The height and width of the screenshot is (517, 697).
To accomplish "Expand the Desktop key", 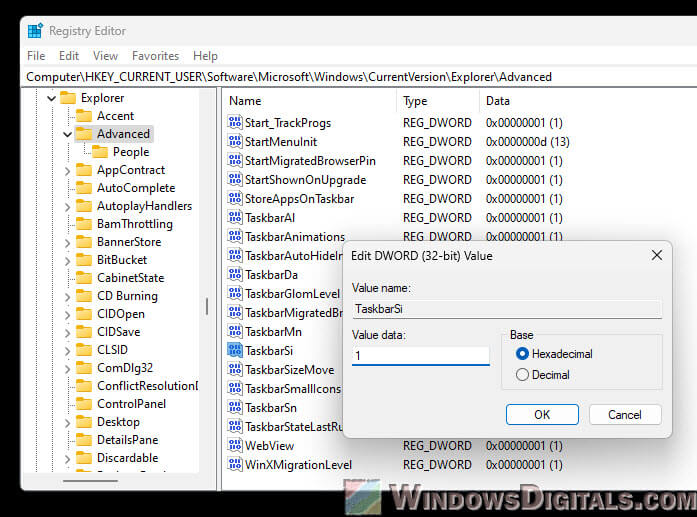I will [68, 423].
